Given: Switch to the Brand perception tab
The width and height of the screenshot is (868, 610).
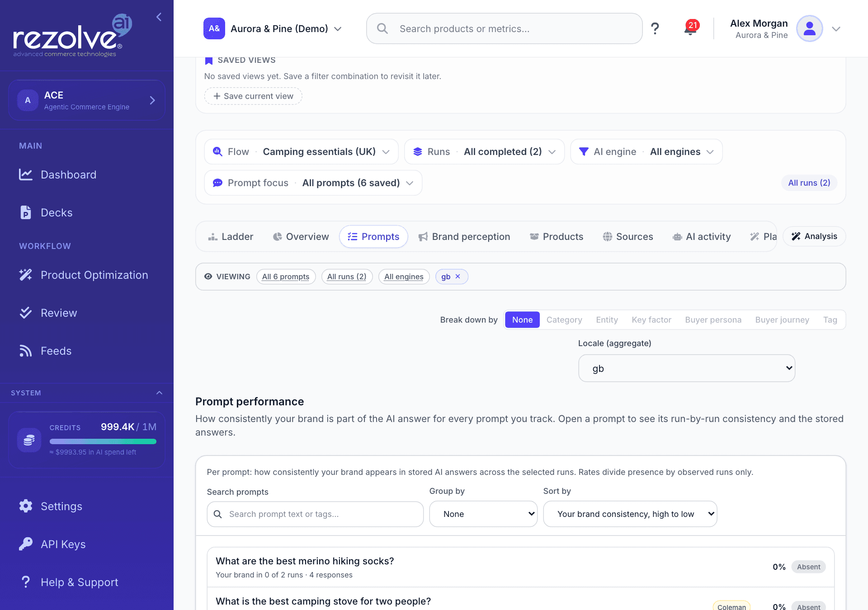Looking at the screenshot, I should (464, 236).
